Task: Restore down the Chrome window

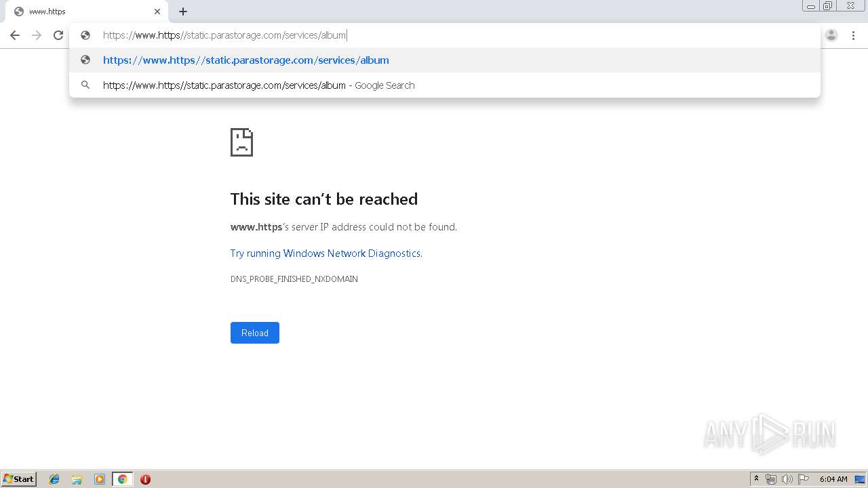Action: (x=828, y=6)
